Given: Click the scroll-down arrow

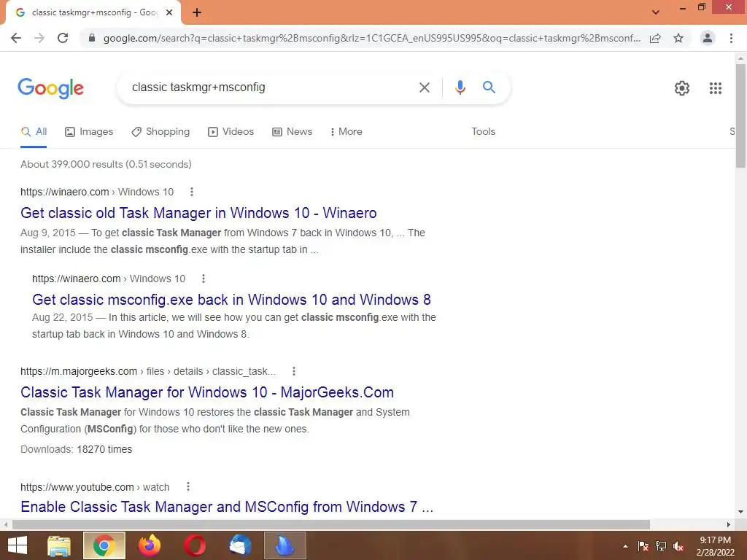Looking at the screenshot, I should pos(740,512).
